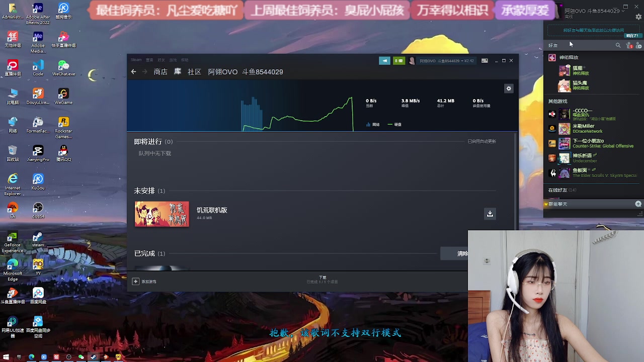Select the obs64 desktop icon

38,211
